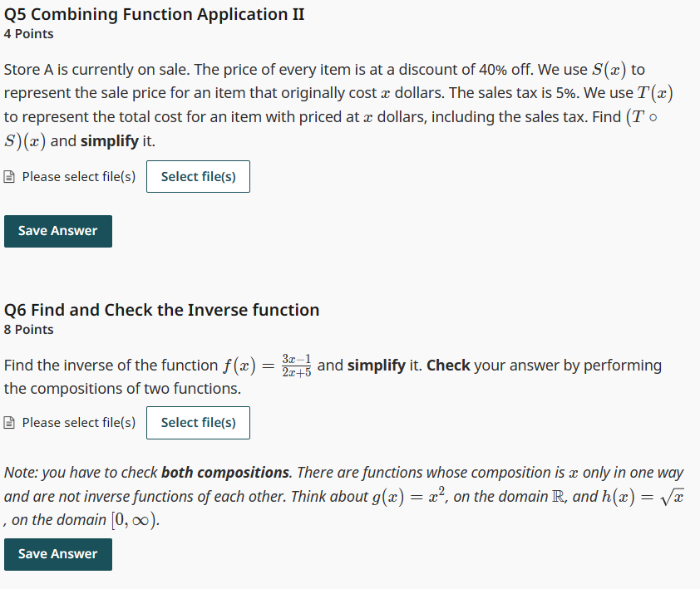Click the 'Please select file(s)' text under Q5
The width and height of the screenshot is (700, 589).
77,176
